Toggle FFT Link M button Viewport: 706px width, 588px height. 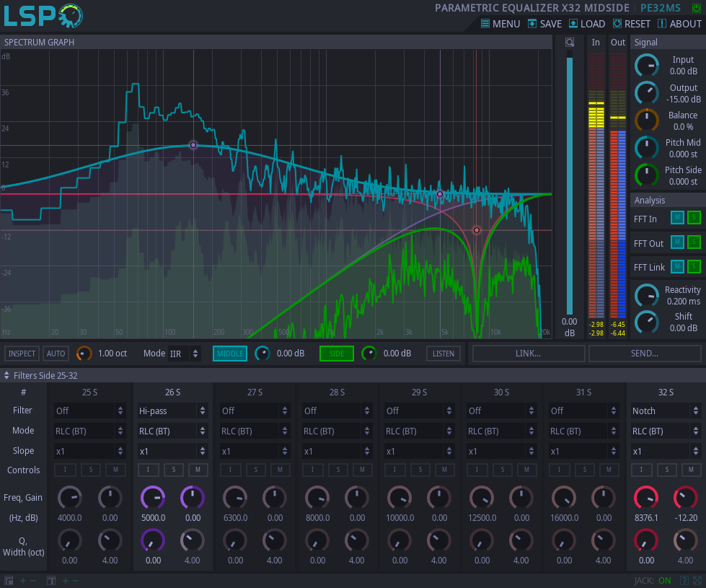(677, 266)
